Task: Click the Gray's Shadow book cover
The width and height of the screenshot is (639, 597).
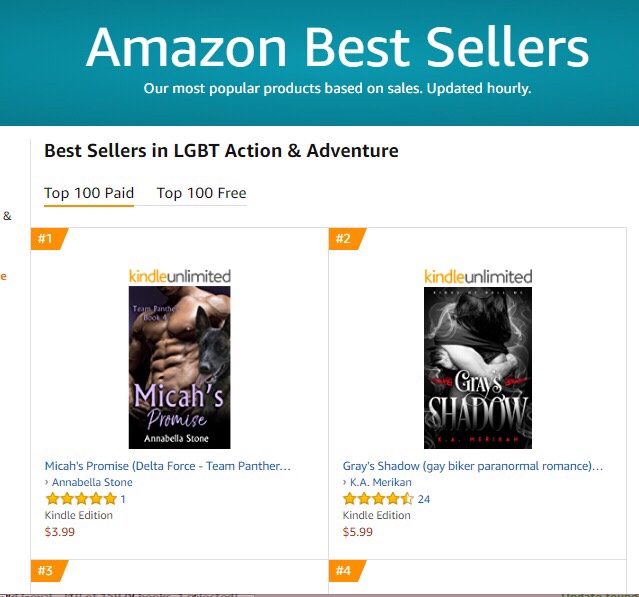Action: (478, 367)
